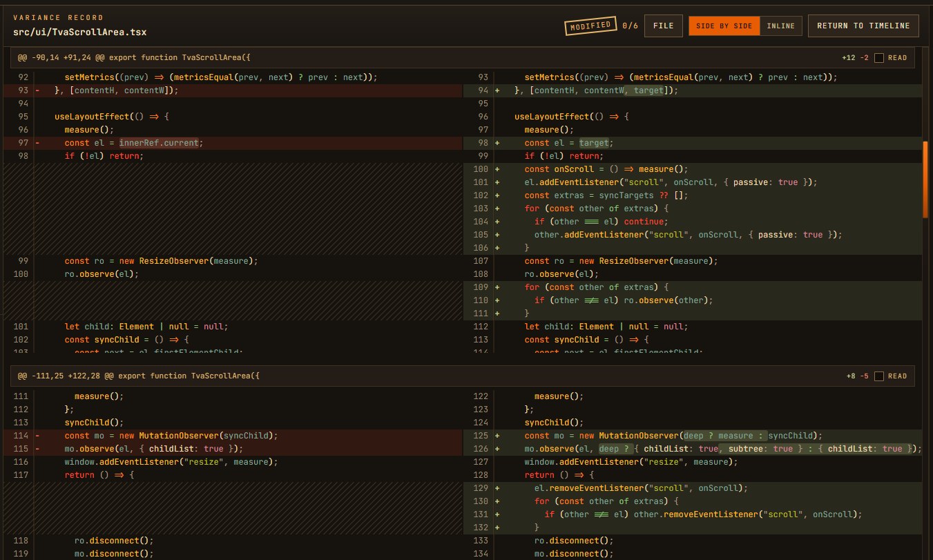Click added line 'const el = target;'
Viewport: 933px width, 560px height.
click(693, 143)
